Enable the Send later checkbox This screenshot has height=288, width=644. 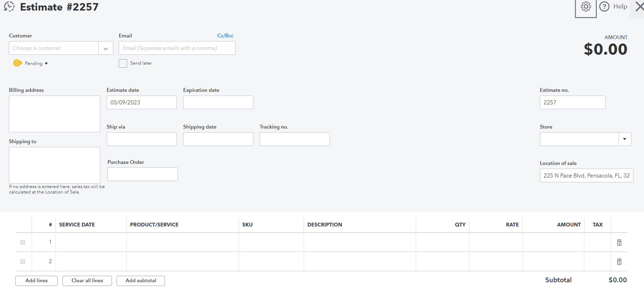(x=123, y=63)
